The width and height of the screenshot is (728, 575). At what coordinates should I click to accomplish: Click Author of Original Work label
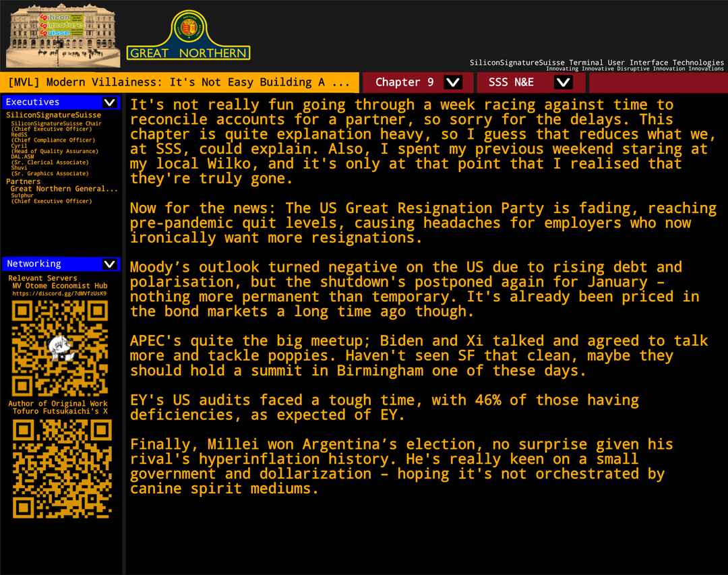(57, 404)
